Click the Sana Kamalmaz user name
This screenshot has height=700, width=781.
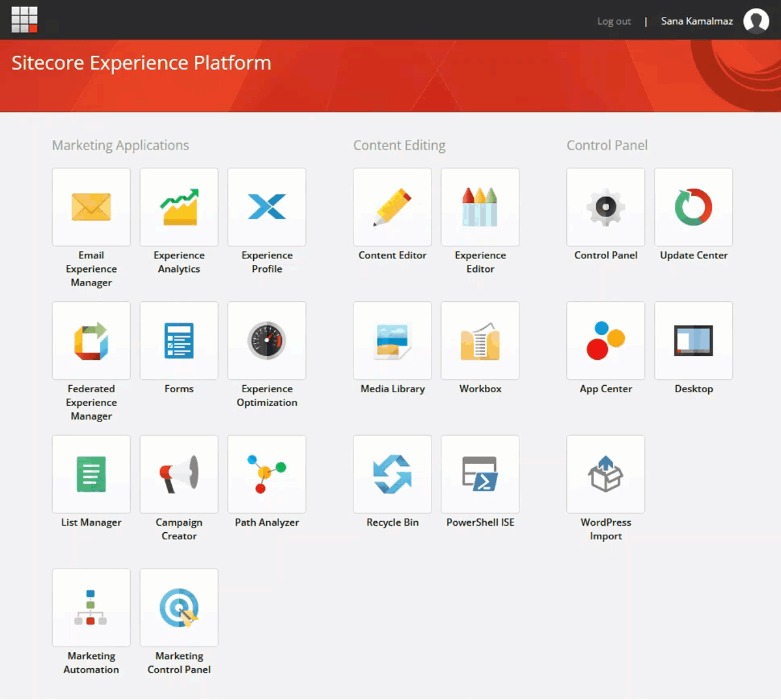pos(697,21)
